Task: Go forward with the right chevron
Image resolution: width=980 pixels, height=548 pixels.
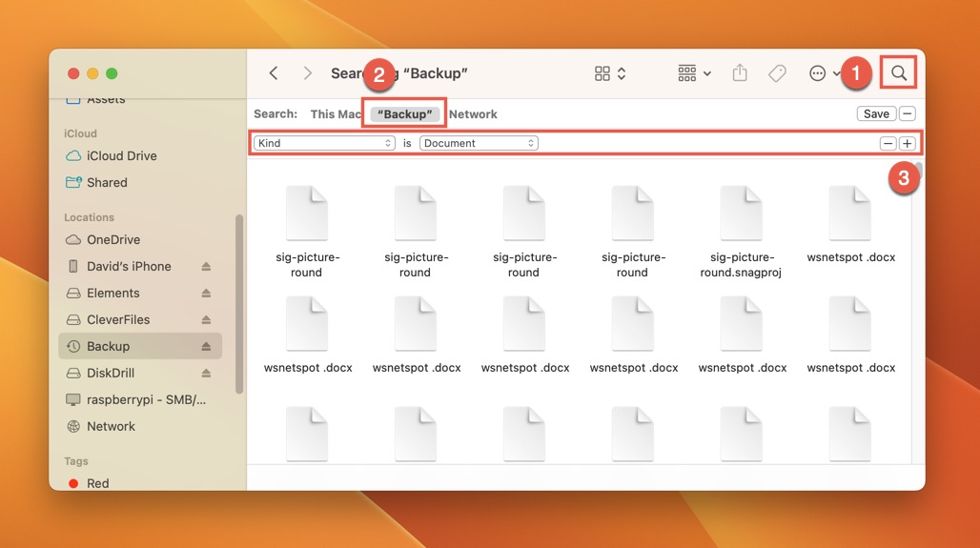Action: pos(307,73)
